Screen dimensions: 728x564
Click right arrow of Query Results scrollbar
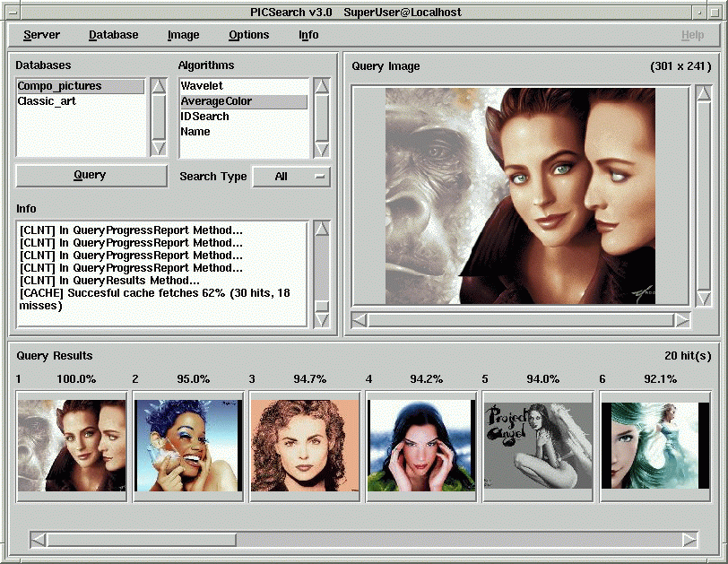pos(689,540)
